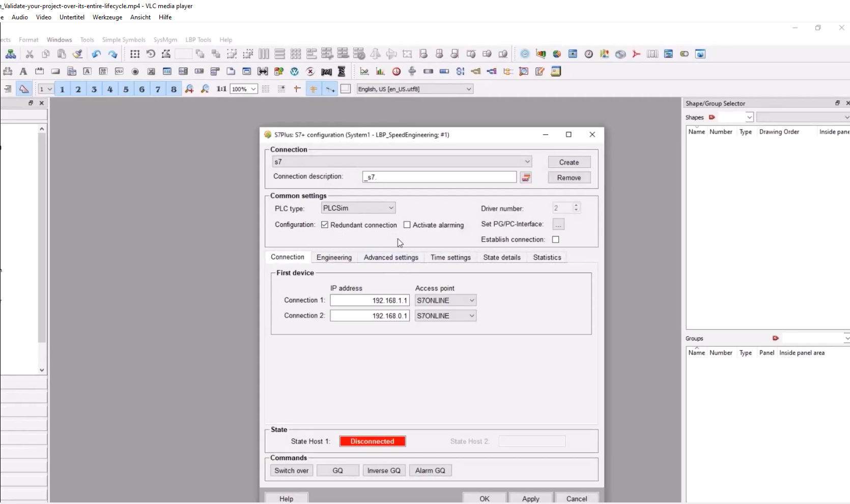Open the Simple Symbols menu
This screenshot has height=504, width=850.
coord(124,40)
